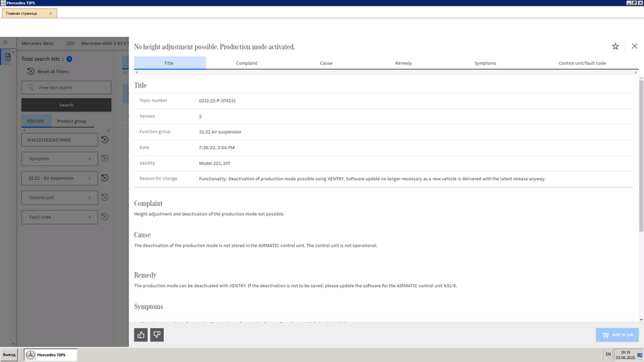Screen dimensions: 644x362
Task: Expand the Fault code filter dropdown
Action: [59, 217]
